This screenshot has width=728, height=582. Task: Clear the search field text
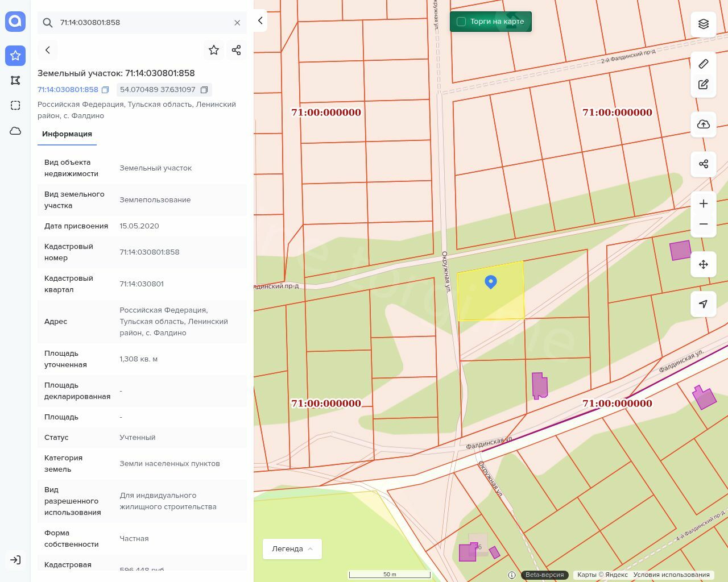237,23
